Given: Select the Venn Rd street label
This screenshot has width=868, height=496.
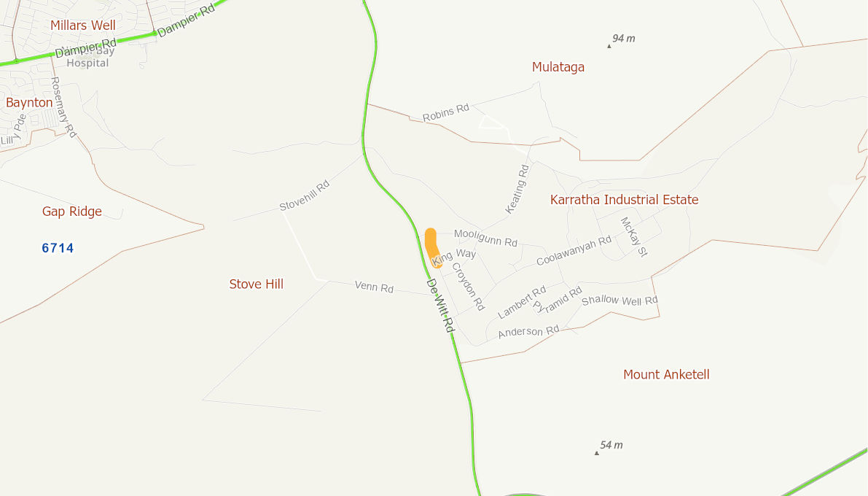Looking at the screenshot, I should (374, 287).
